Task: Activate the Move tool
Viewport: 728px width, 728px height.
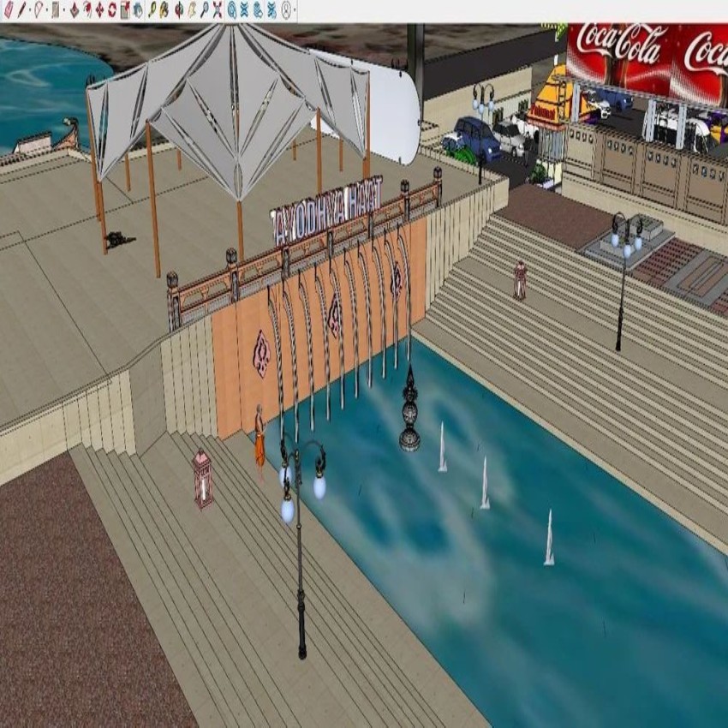Action: [99, 9]
